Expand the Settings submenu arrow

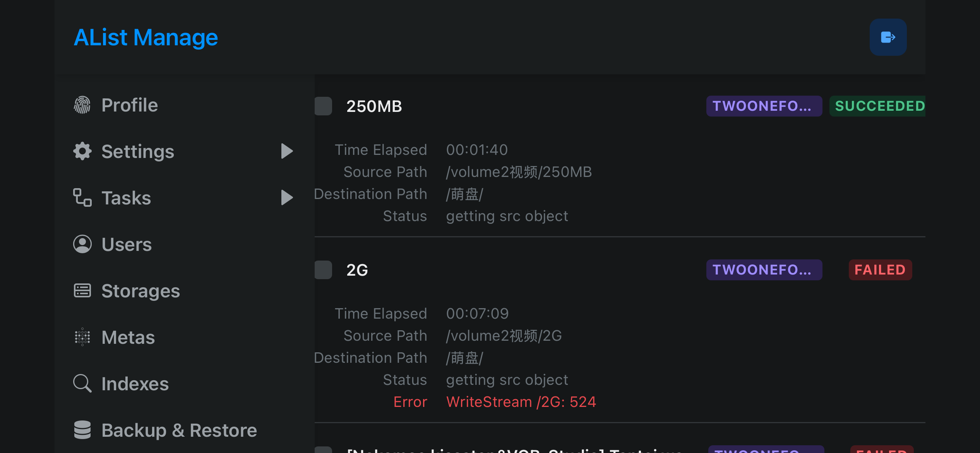(x=287, y=151)
